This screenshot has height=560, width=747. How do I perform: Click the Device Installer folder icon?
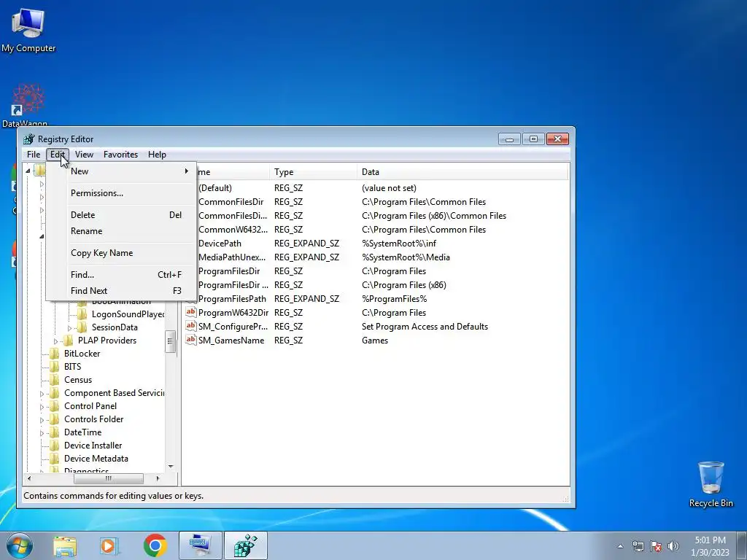[x=55, y=446]
